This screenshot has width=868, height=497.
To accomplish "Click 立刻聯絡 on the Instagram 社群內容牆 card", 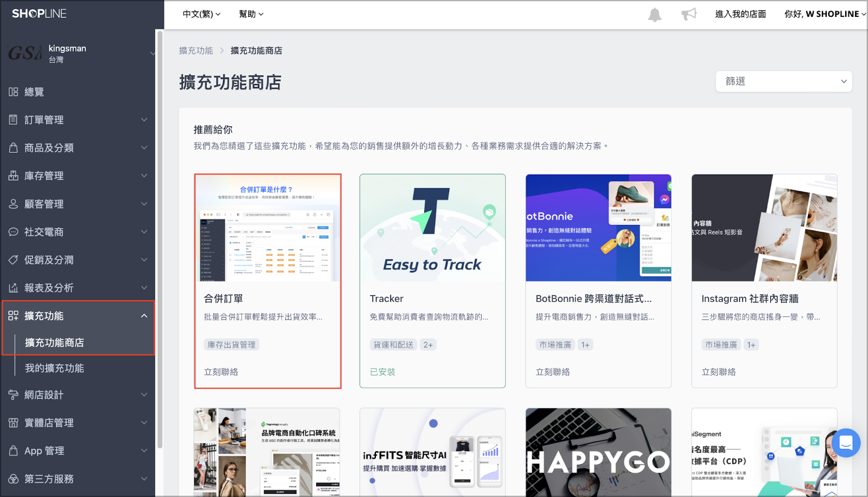I will pos(719,372).
